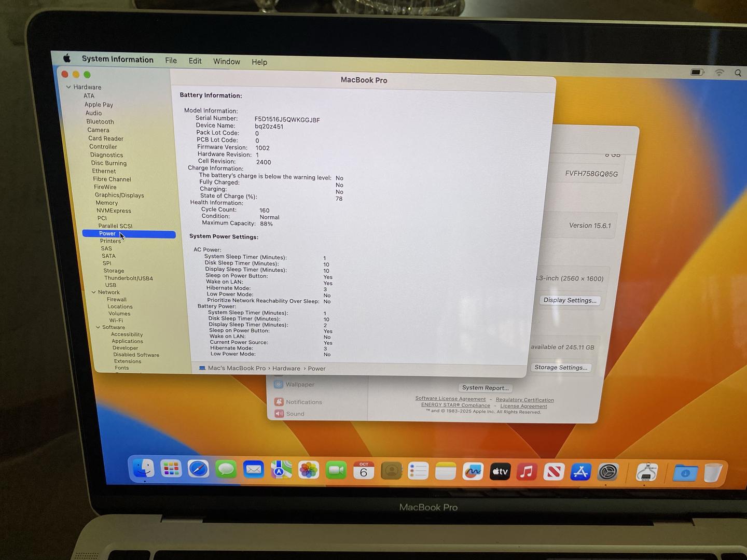The height and width of the screenshot is (560, 747).
Task: Select Printers in the Hardware list
Action: click(110, 241)
